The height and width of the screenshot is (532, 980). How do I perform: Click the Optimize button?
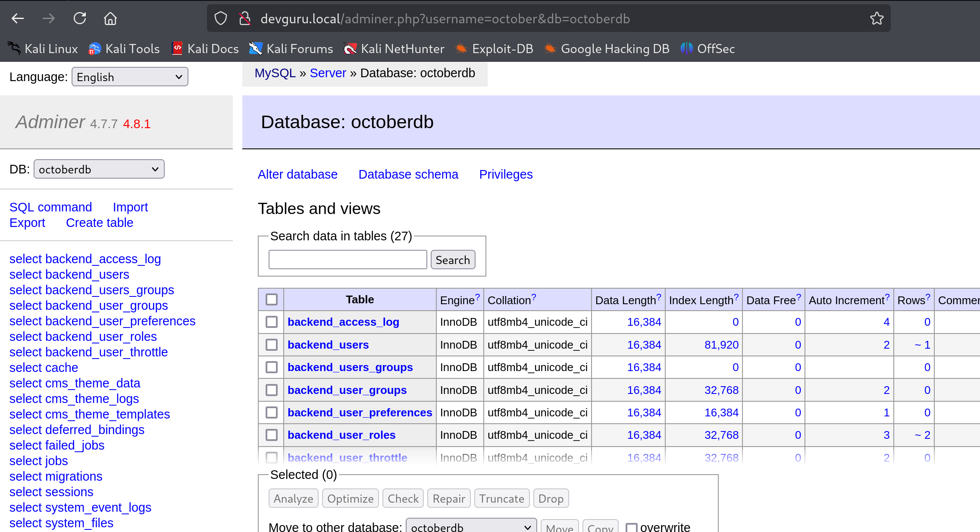pyautogui.click(x=350, y=498)
